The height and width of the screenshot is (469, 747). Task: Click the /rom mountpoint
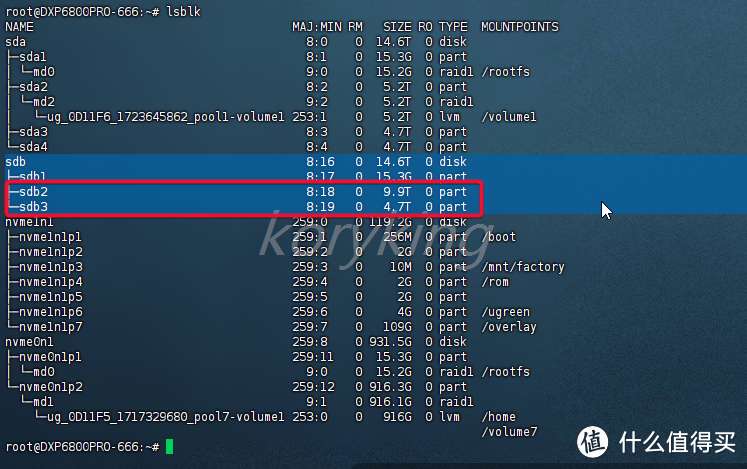pyautogui.click(x=495, y=282)
